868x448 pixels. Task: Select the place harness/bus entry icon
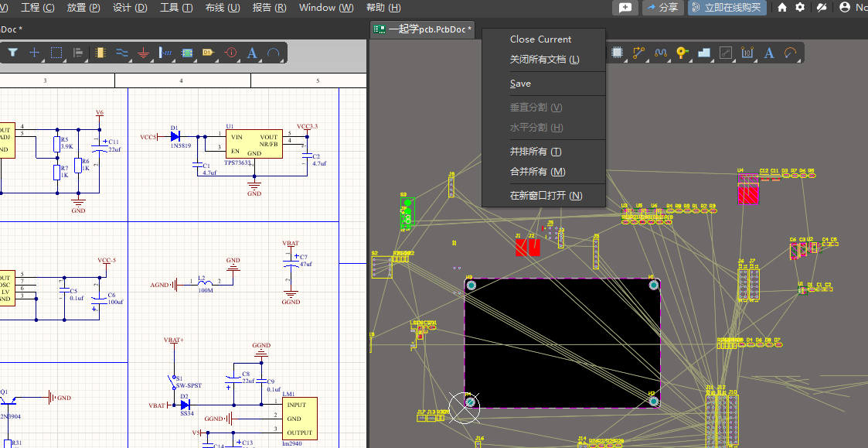[x=165, y=53]
